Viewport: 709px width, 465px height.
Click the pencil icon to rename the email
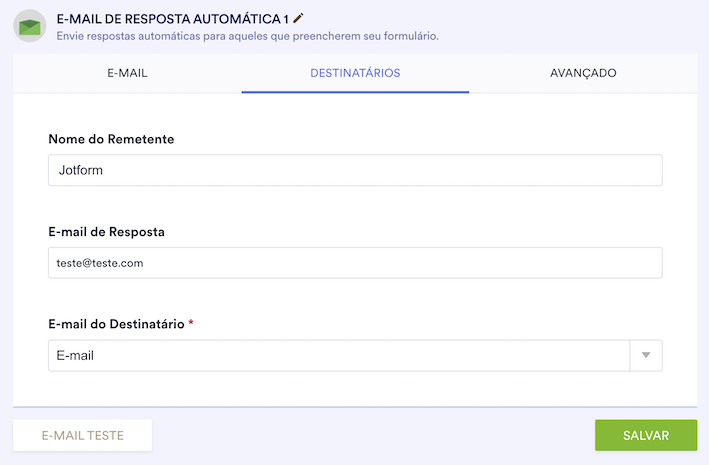pyautogui.click(x=298, y=18)
